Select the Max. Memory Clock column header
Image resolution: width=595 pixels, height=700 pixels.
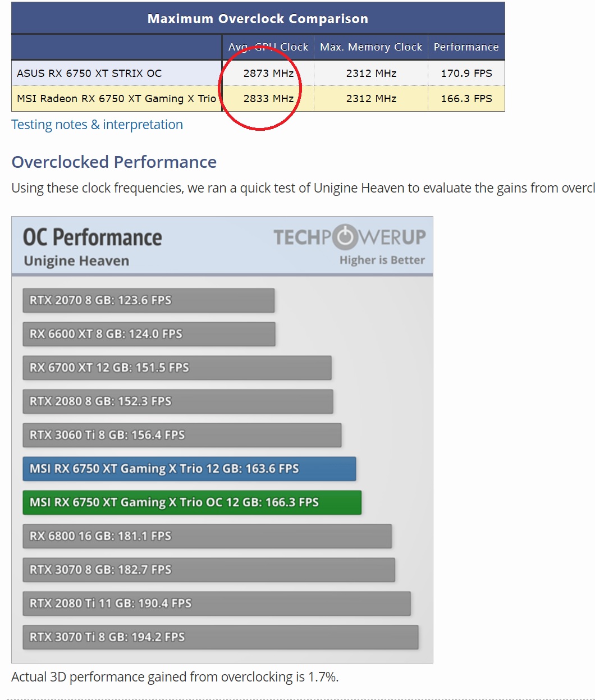pos(371,47)
